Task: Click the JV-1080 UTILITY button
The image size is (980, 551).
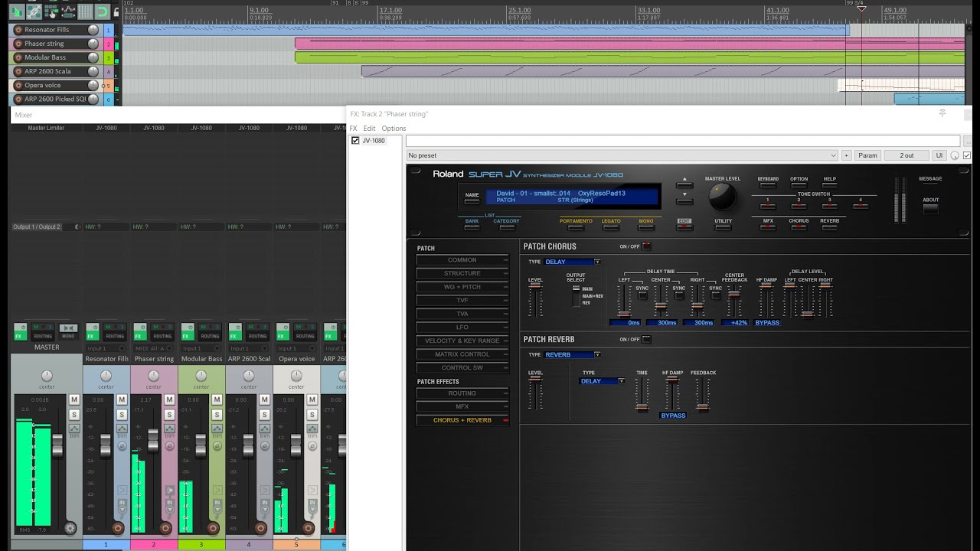Action: 724,227
